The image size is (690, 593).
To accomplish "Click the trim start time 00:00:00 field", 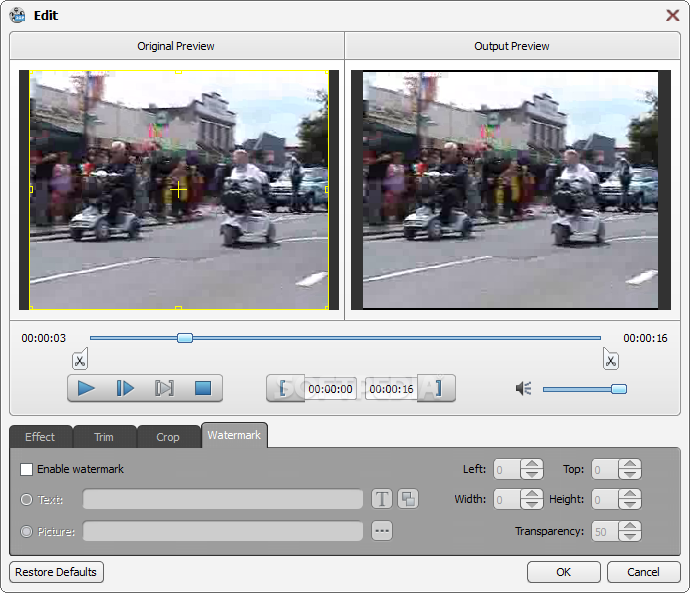I will pyautogui.click(x=330, y=389).
